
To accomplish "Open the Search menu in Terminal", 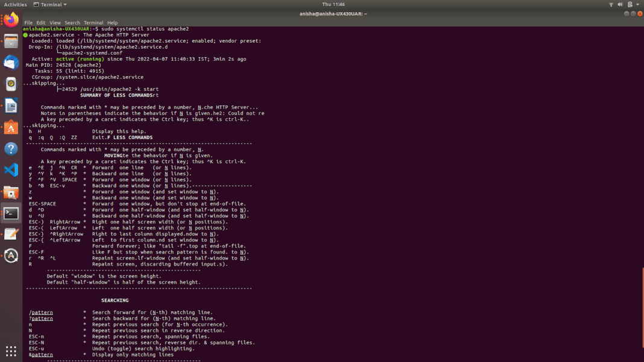I will pos(72,22).
